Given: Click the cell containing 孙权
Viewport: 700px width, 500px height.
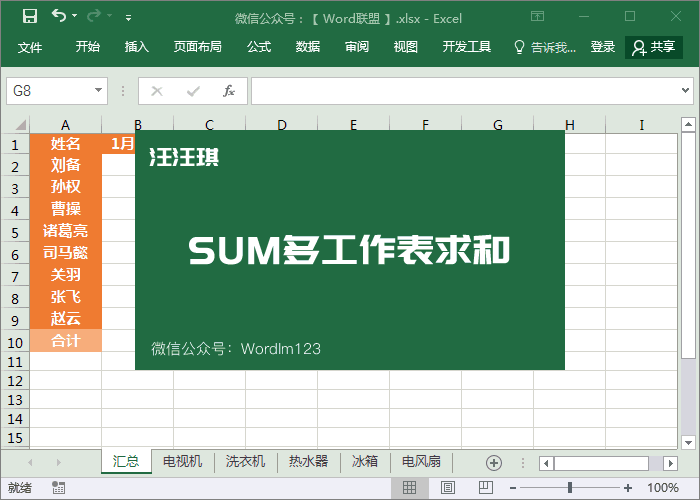Looking at the screenshot, I should pyautogui.click(x=66, y=187).
